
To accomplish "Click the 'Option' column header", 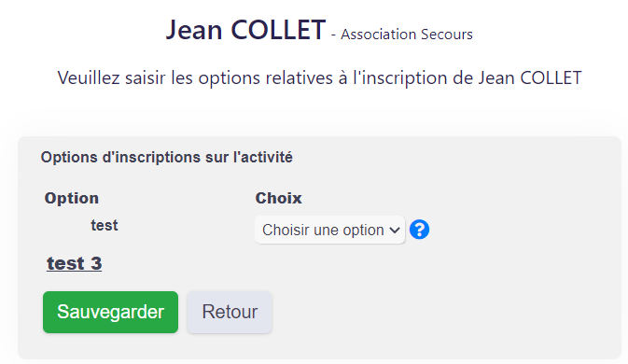I will [x=72, y=198].
